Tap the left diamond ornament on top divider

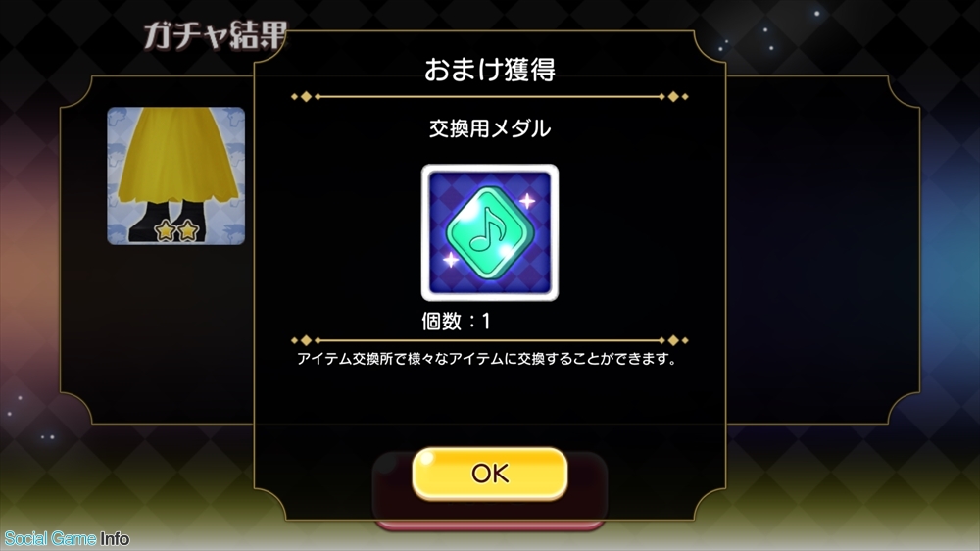306,96
